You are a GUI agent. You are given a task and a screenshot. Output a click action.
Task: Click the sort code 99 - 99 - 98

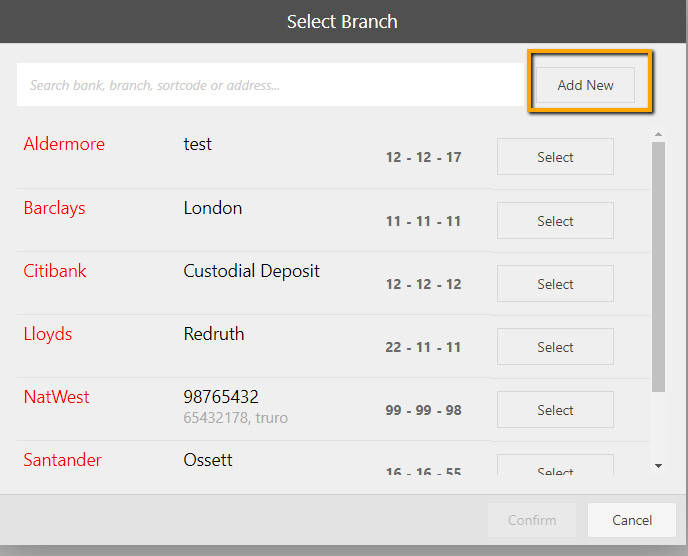click(423, 410)
